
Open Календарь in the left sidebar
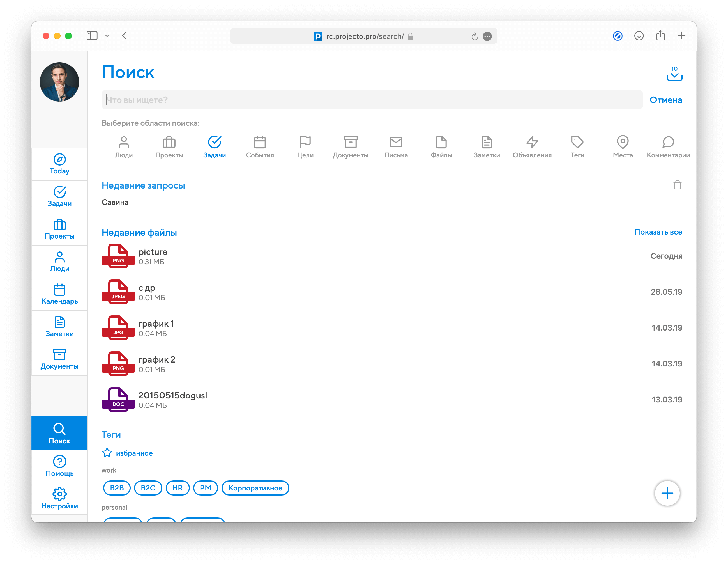[59, 294]
